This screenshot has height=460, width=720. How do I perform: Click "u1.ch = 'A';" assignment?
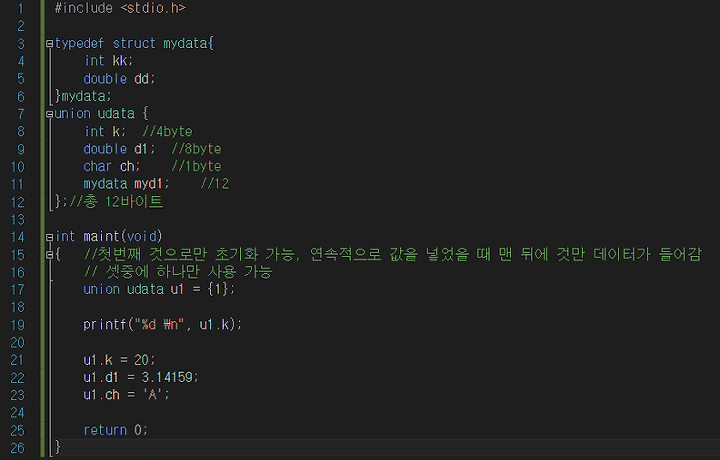click(x=126, y=395)
